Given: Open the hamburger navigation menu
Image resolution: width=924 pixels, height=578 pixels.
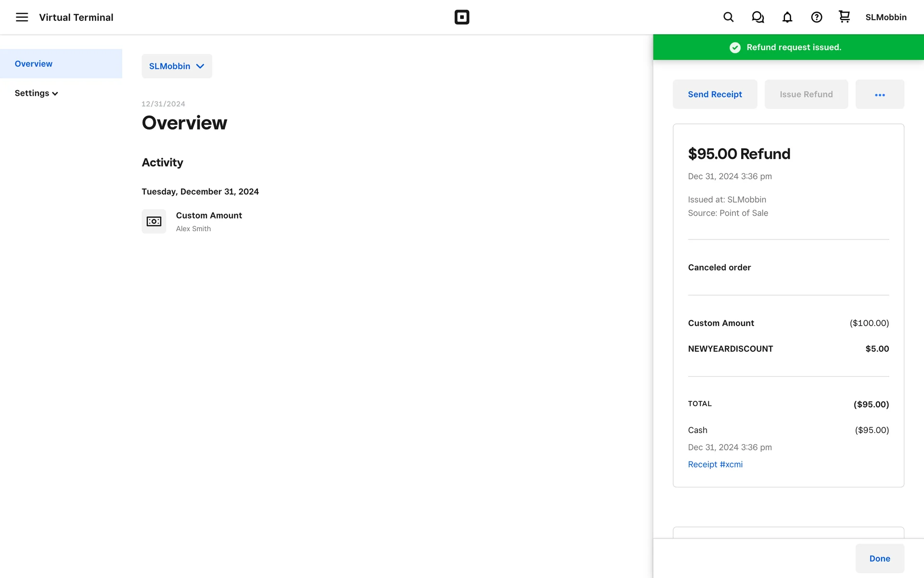Looking at the screenshot, I should 22,17.
